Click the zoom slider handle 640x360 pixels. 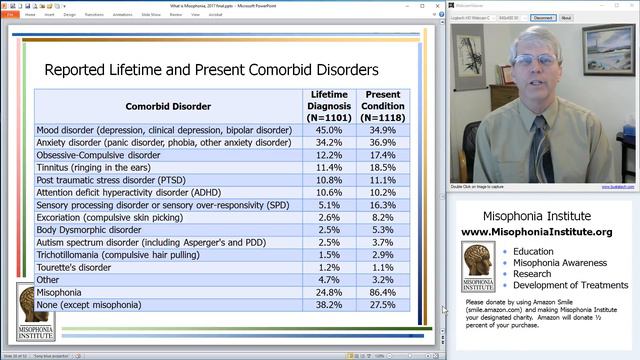click(x=410, y=356)
